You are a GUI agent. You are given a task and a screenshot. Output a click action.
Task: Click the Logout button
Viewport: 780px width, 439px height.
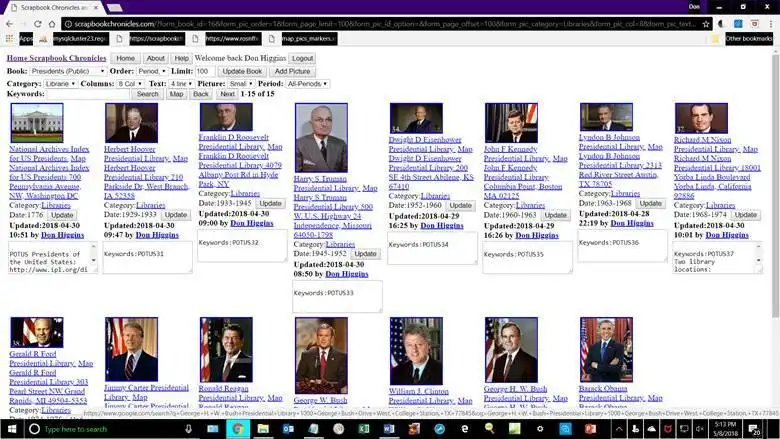click(302, 58)
